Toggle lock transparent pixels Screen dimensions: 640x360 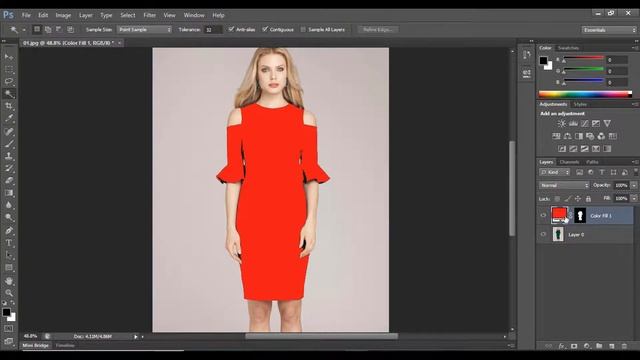pos(557,199)
